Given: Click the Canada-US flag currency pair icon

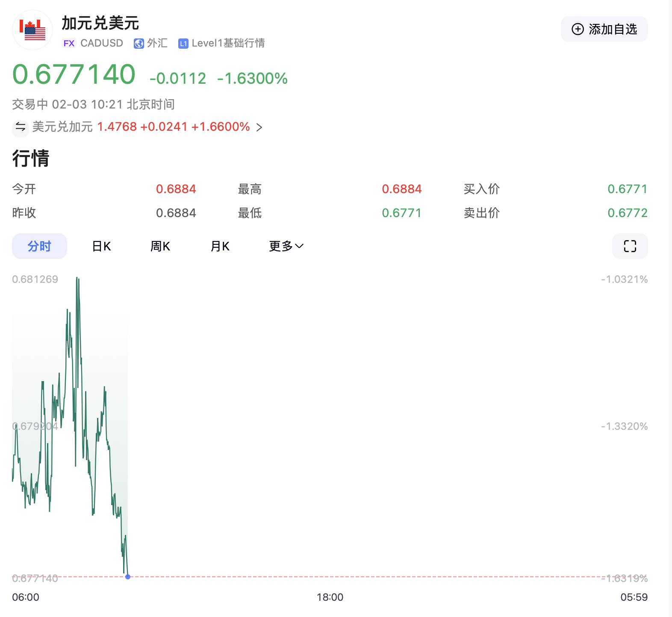Looking at the screenshot, I should click(x=32, y=30).
